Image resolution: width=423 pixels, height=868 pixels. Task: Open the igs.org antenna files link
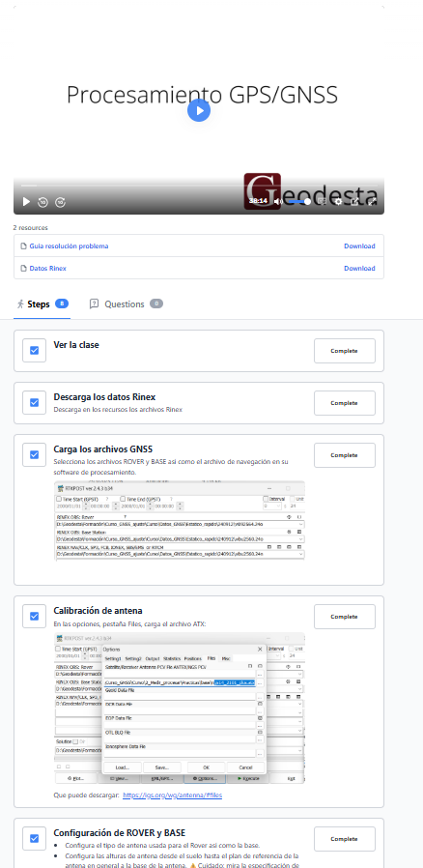click(173, 795)
